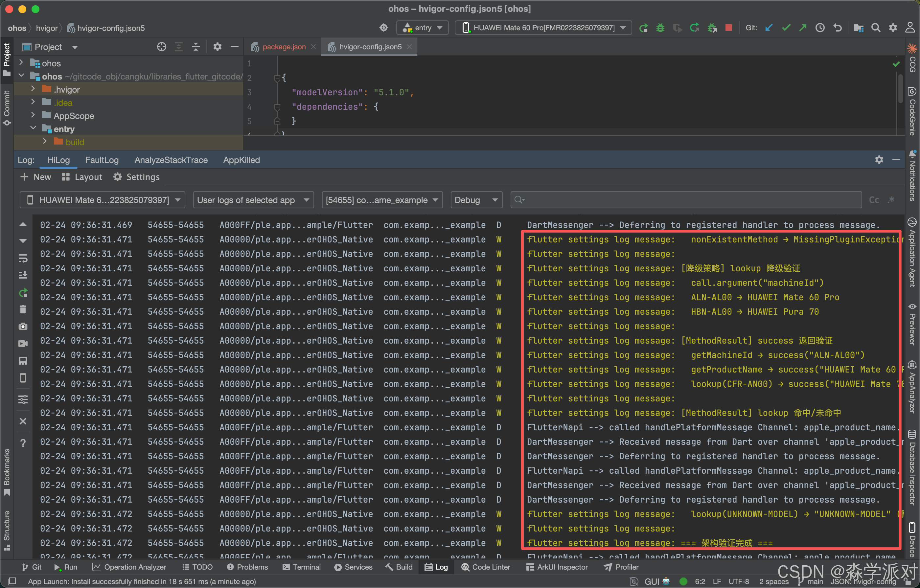Switch to the FaultLog tab
The image size is (920, 588).
point(102,160)
